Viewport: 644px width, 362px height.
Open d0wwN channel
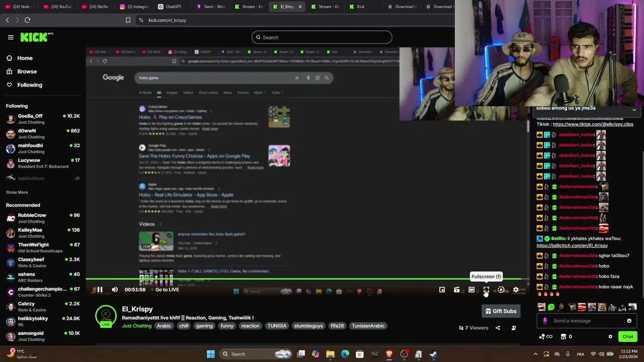pyautogui.click(x=43, y=134)
